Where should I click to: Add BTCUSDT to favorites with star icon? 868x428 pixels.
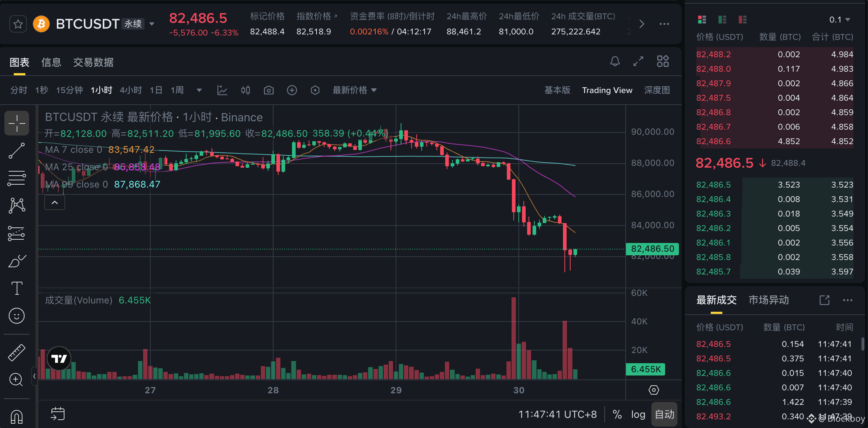[x=18, y=24]
